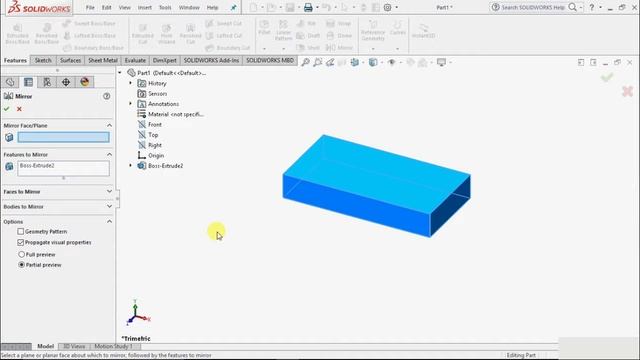Click the Instant3D tool
This screenshot has width=640, height=360.
[423, 31]
